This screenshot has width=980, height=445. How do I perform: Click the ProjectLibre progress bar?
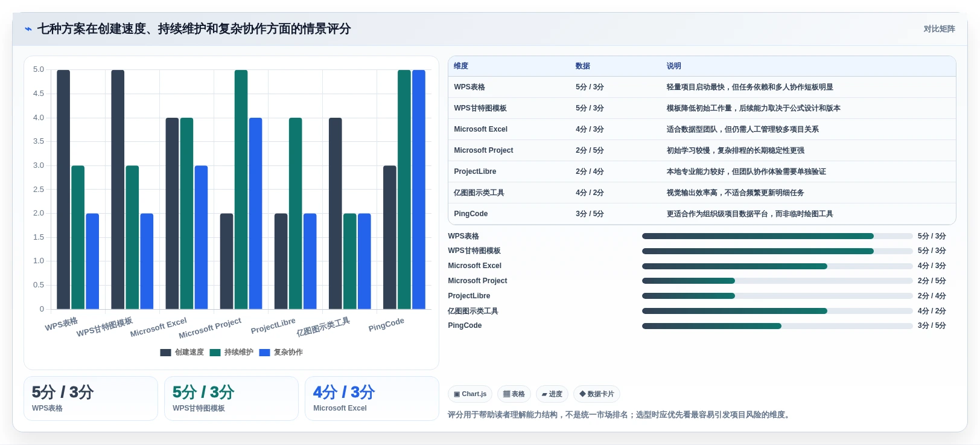(x=777, y=296)
